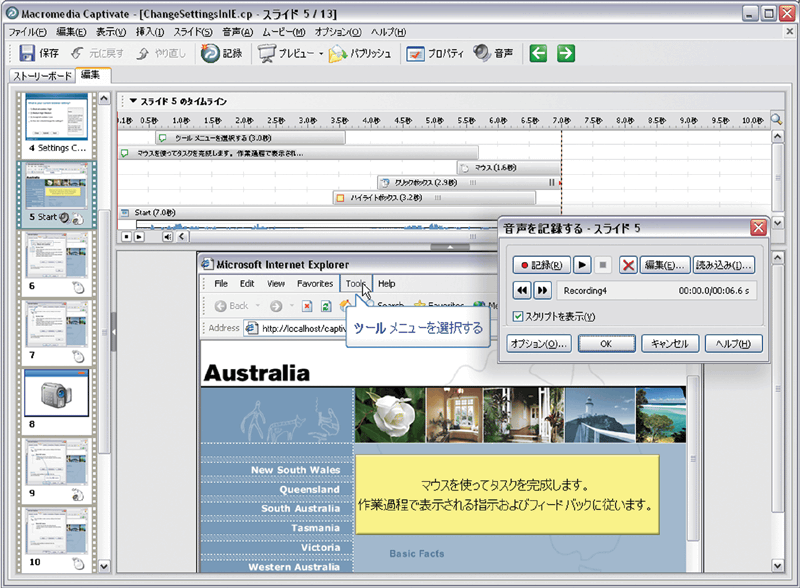800x588 pixels.
Task: Expand the プレビュー dropdown arrow
Action: click(321, 53)
